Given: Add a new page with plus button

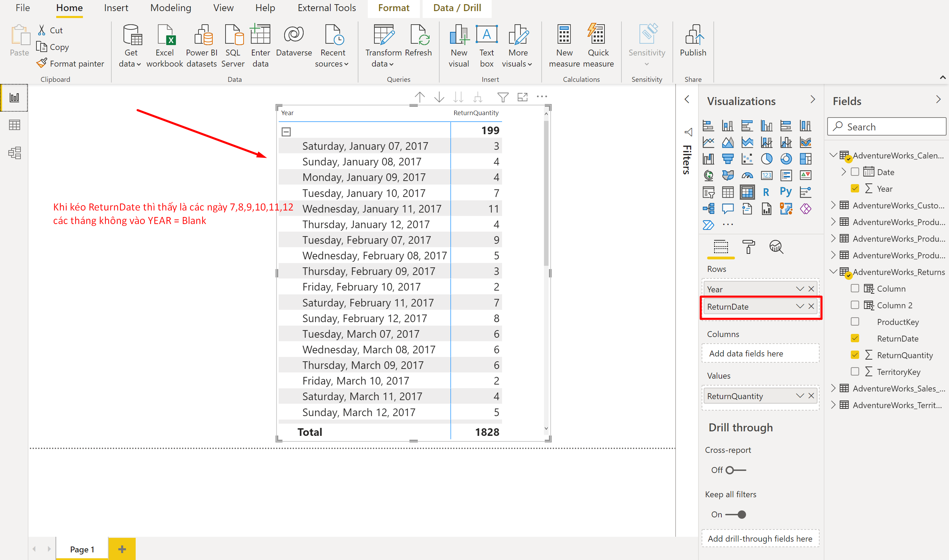Looking at the screenshot, I should click(121, 549).
